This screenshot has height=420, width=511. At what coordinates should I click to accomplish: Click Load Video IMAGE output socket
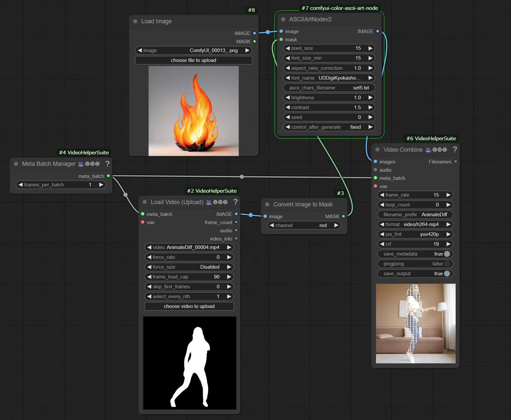236,214
